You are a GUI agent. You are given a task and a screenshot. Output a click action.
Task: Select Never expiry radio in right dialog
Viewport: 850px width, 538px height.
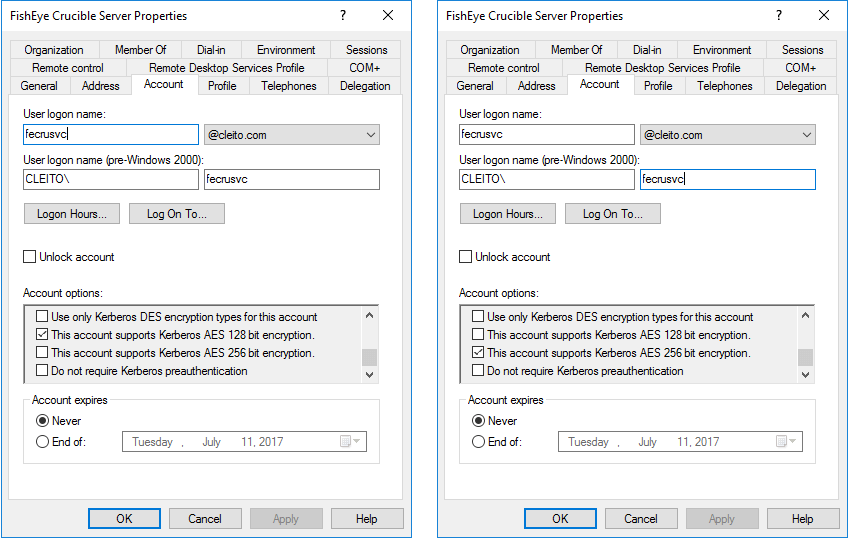[478, 421]
